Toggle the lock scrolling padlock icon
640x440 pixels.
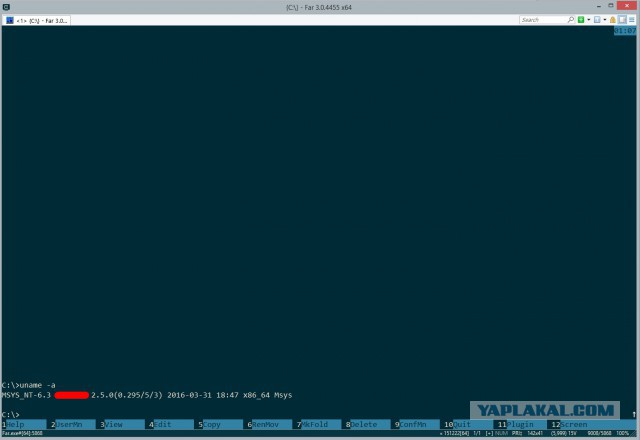(613, 20)
